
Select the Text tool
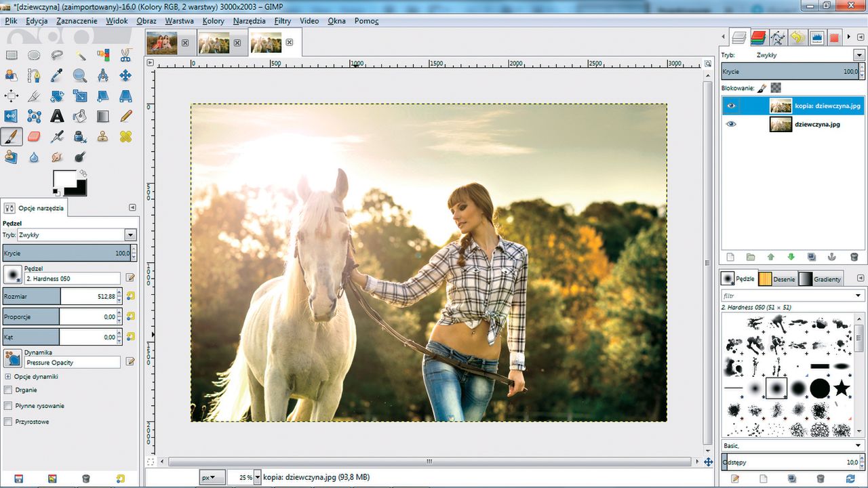click(x=57, y=117)
